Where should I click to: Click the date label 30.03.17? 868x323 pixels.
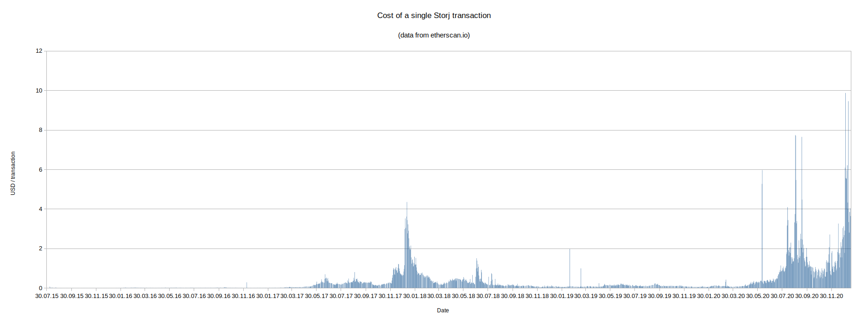tap(292, 296)
